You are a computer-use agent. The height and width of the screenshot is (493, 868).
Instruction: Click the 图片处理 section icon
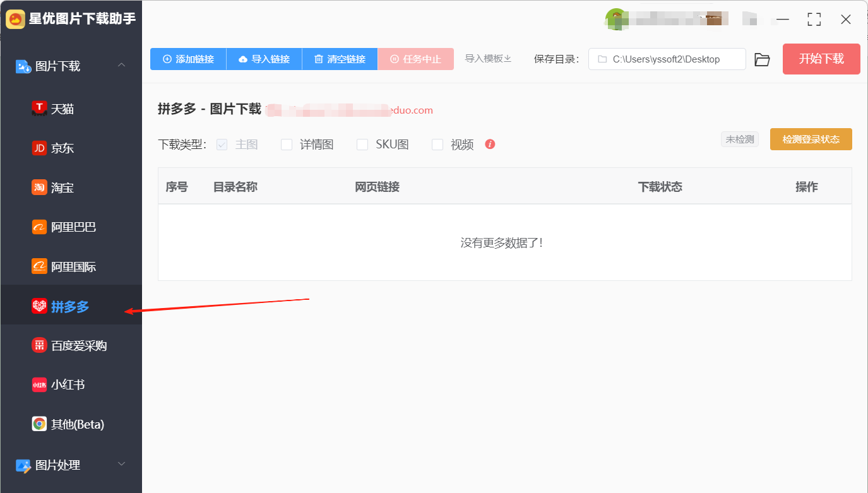point(23,465)
